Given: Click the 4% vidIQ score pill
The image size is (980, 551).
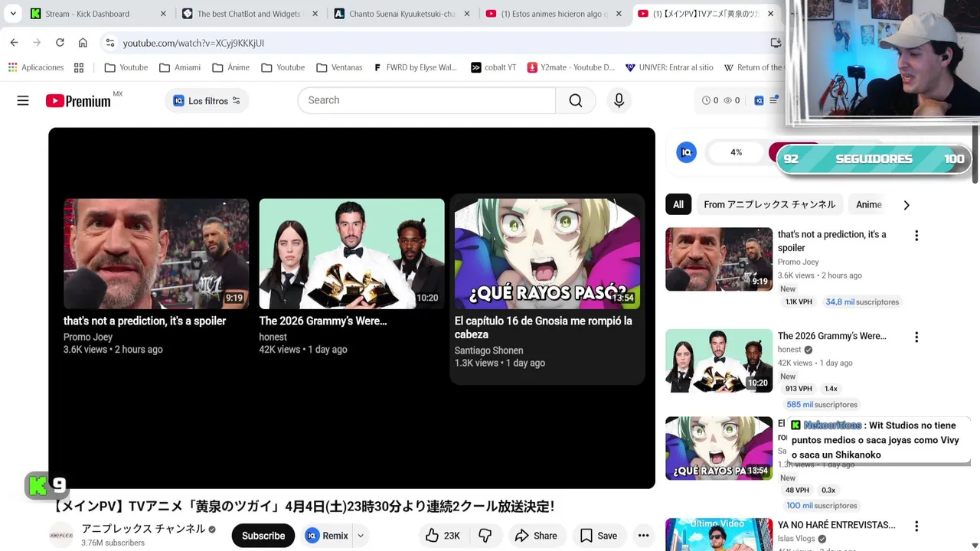Looking at the screenshot, I should (736, 152).
